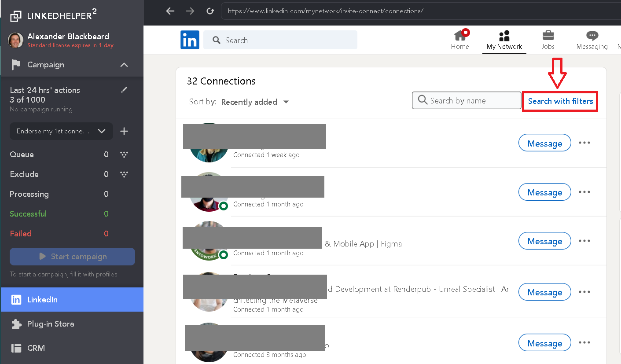This screenshot has height=364, width=621.
Task: Open the Queue filter icon
Action: [124, 154]
